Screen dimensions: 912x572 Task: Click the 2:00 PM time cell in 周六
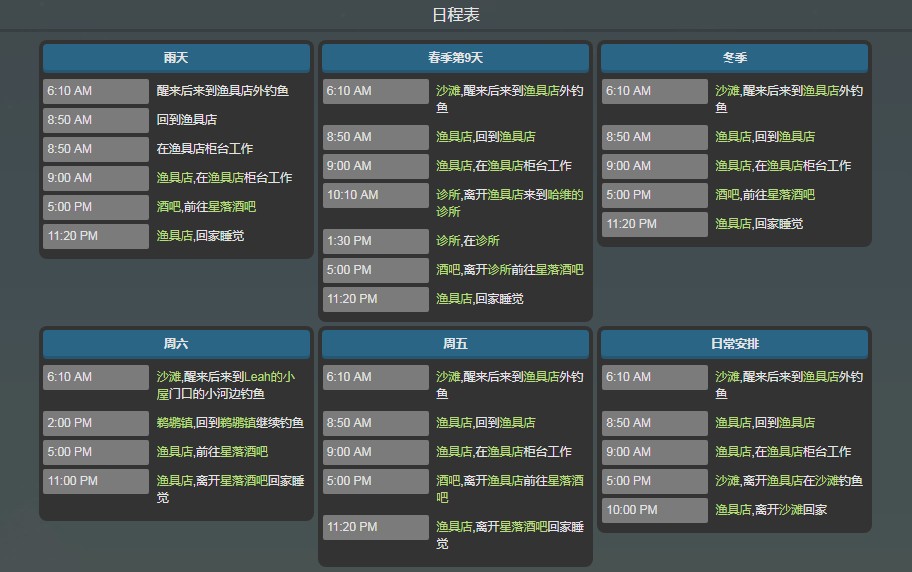point(96,423)
